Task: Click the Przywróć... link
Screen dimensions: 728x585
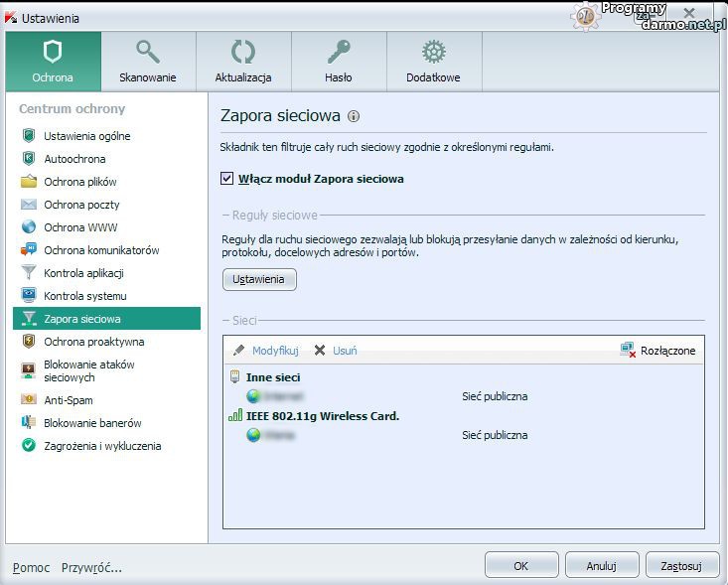Action: [x=91, y=567]
